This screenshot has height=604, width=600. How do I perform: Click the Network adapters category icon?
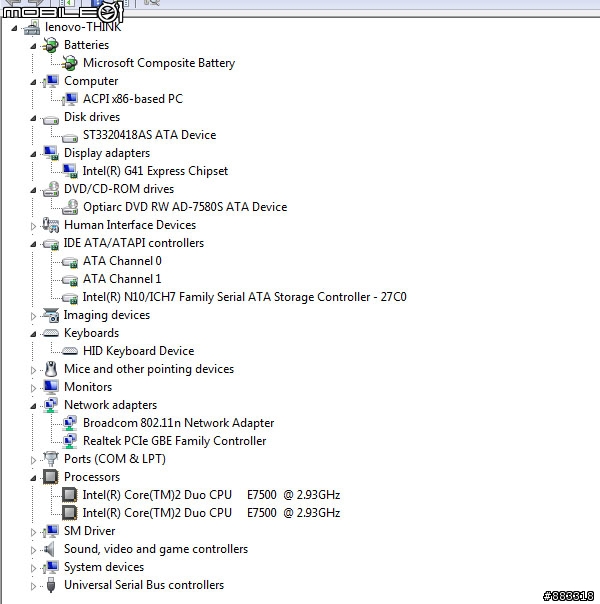[x=50, y=405]
